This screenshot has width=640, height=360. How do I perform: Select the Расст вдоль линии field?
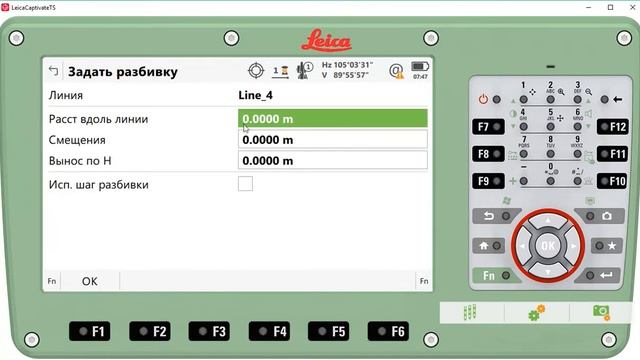click(x=333, y=119)
